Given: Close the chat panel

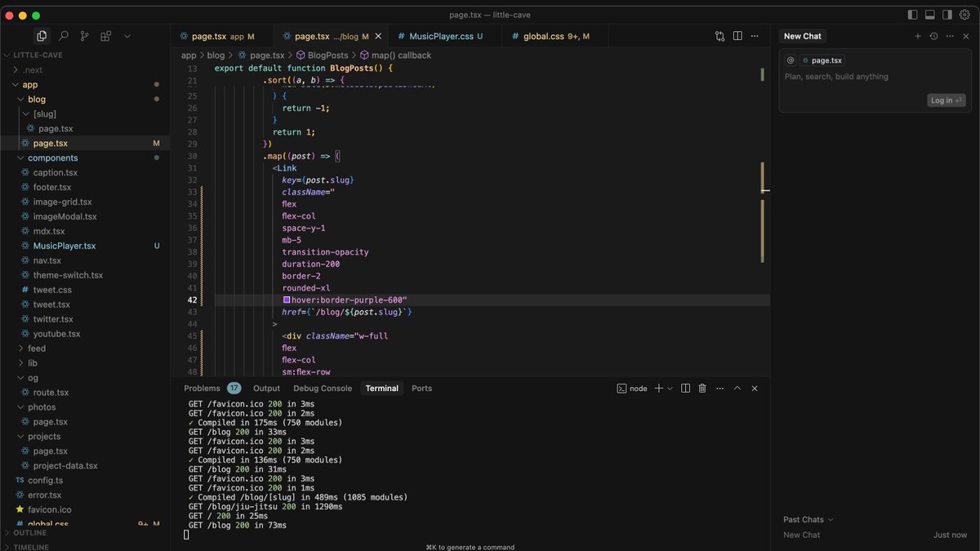Looking at the screenshot, I should pos(964,36).
